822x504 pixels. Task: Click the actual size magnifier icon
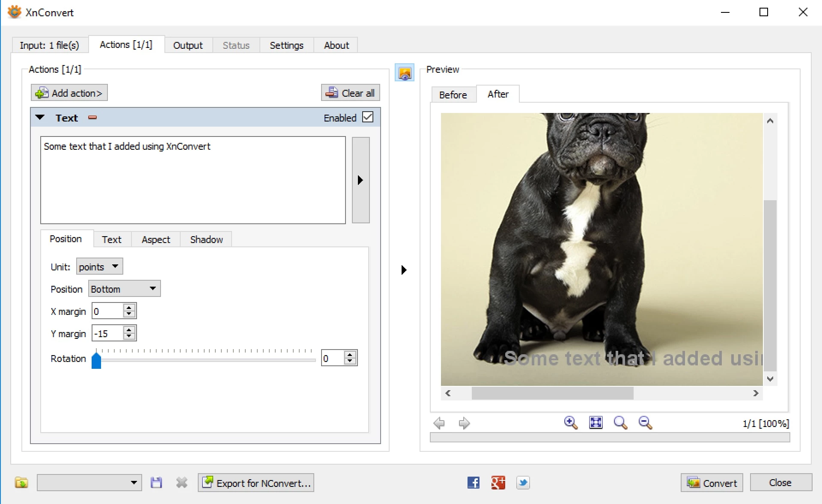[620, 423]
